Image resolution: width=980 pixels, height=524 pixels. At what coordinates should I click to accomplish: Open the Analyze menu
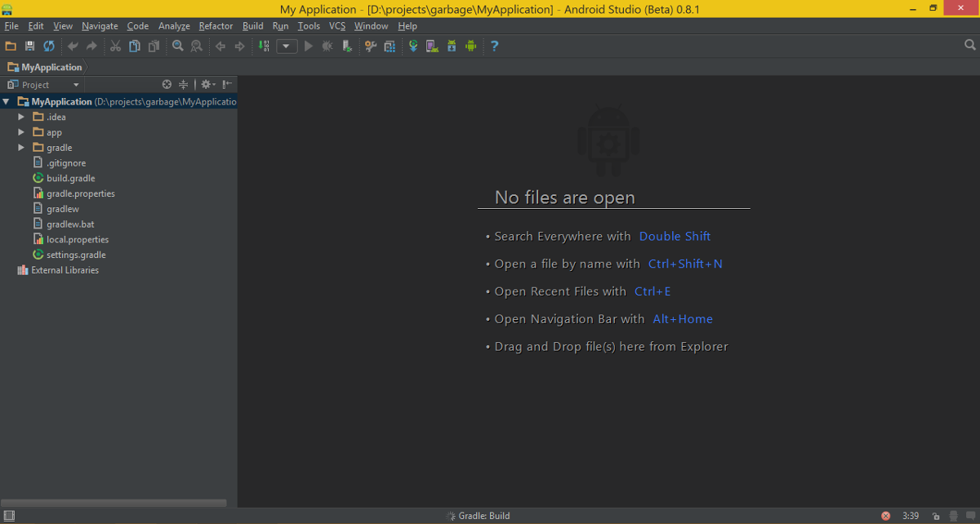pyautogui.click(x=174, y=26)
